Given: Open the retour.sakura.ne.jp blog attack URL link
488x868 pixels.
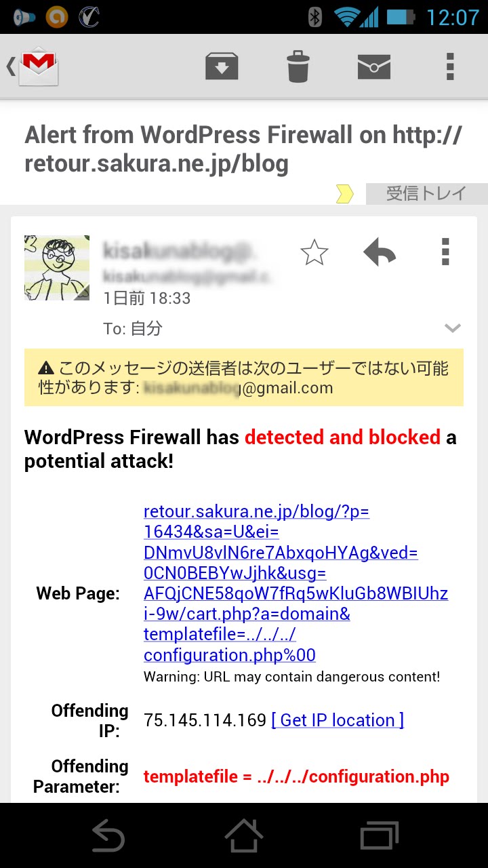Looking at the screenshot, I should [x=296, y=583].
